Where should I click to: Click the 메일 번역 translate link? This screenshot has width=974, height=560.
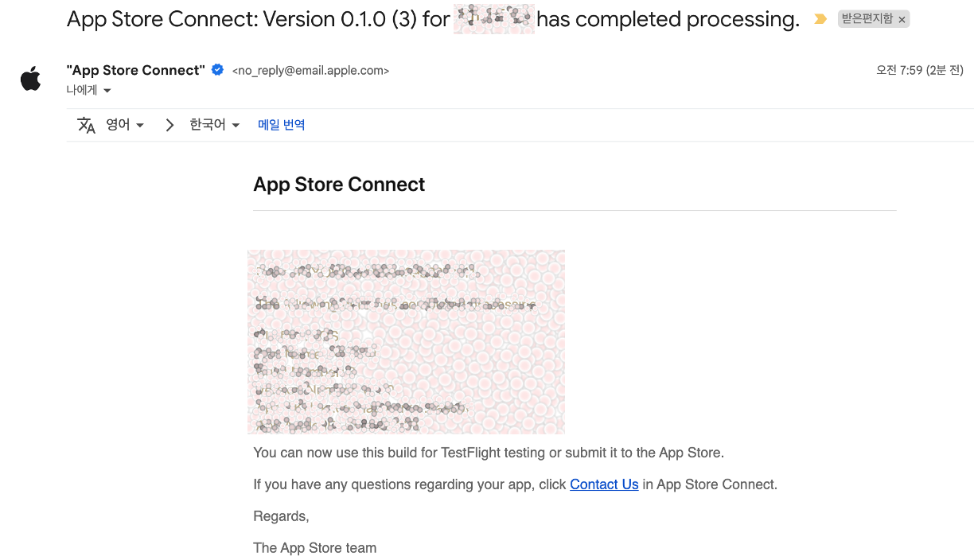coord(282,125)
